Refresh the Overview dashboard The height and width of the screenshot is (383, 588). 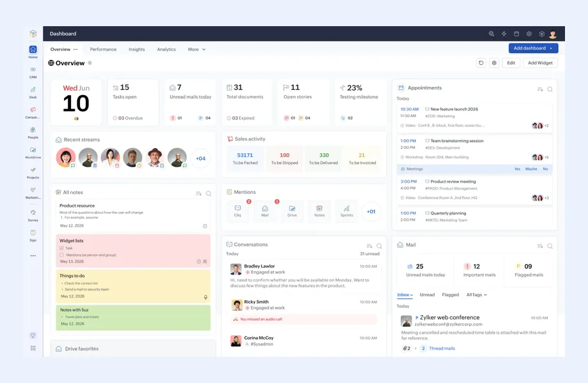click(481, 63)
